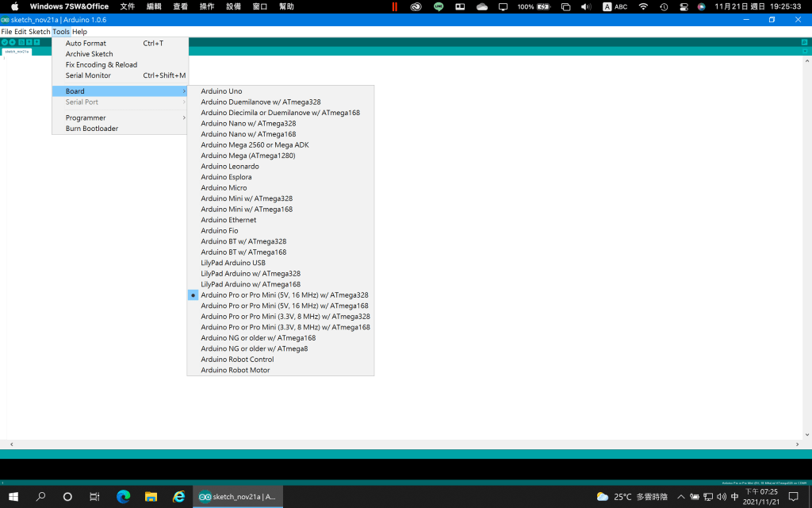This screenshot has width=812, height=508.
Task: Click the Arduino sketch_nov21a taskbar button
Action: pos(238,497)
